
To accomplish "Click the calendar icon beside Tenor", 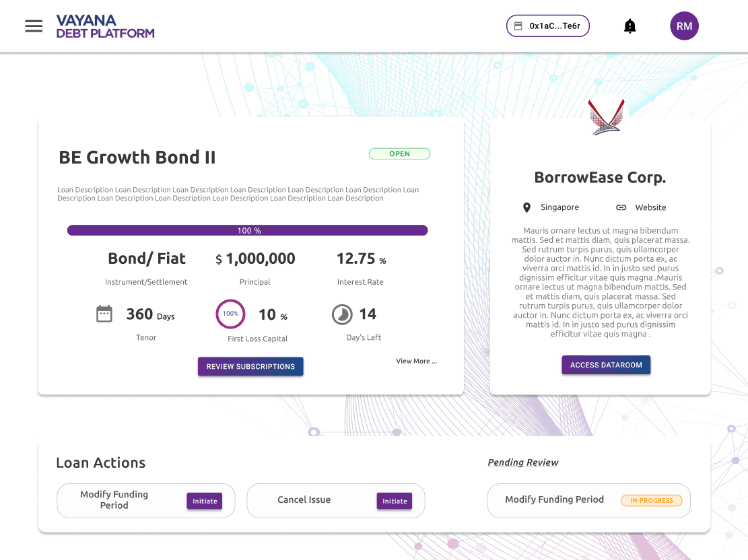I will (x=104, y=314).
